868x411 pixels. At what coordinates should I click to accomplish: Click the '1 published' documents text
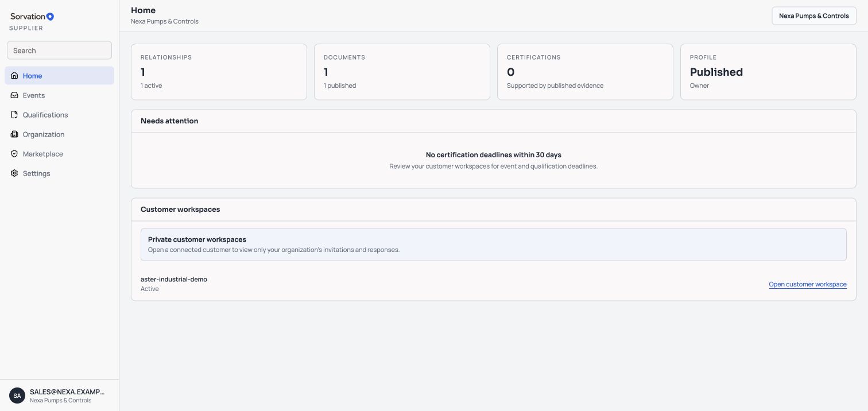pyautogui.click(x=340, y=86)
